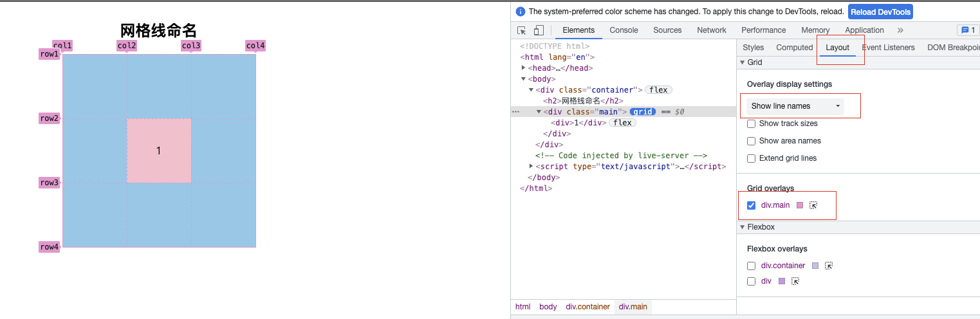Collapse the Grid section triangle

742,62
